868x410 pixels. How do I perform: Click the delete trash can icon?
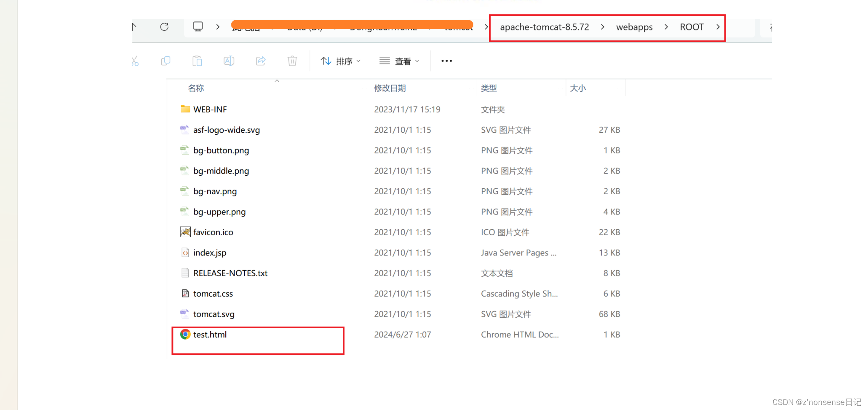coord(292,61)
